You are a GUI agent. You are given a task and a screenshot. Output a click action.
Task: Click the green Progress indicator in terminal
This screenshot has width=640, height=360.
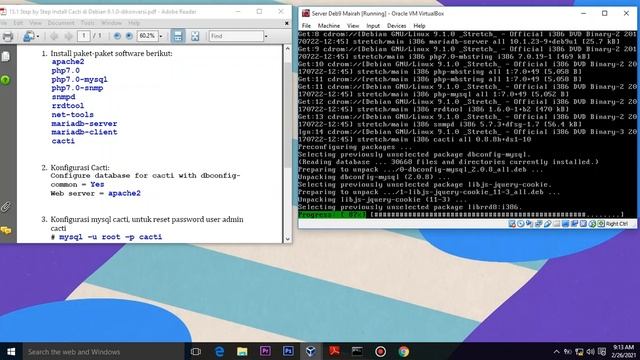[x=332, y=214]
